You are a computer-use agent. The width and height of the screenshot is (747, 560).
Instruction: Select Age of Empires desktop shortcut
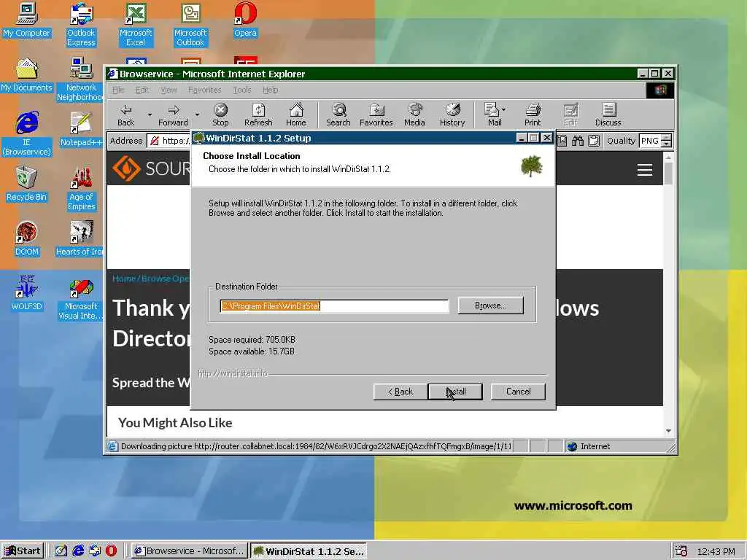pyautogui.click(x=82, y=189)
